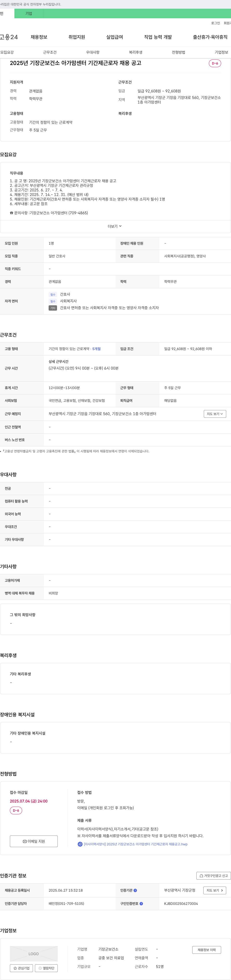Image resolution: width=231 pixels, height=980 pixels.
Task: Click the 구인인증번호 help tooltip icon
Action: (x=141, y=903)
